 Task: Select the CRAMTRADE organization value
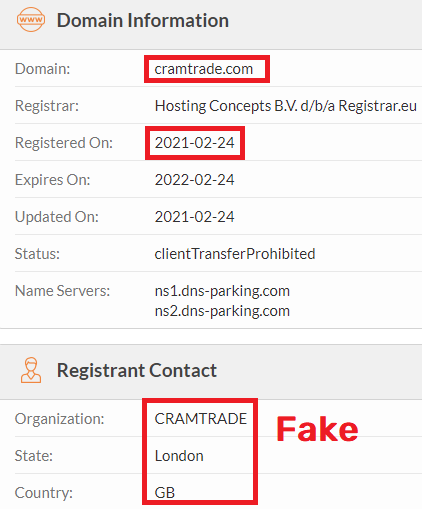(x=200, y=419)
